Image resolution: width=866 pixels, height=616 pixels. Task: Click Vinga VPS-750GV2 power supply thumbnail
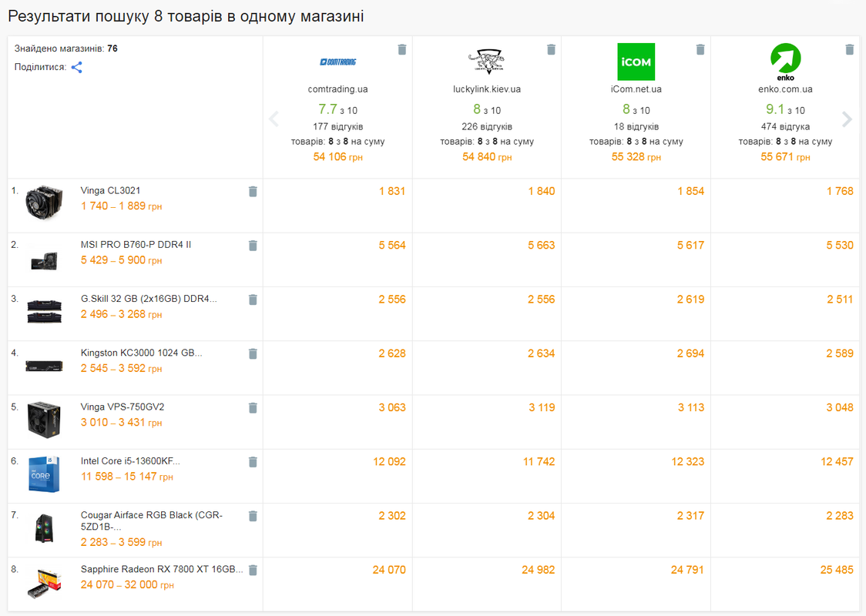point(44,420)
